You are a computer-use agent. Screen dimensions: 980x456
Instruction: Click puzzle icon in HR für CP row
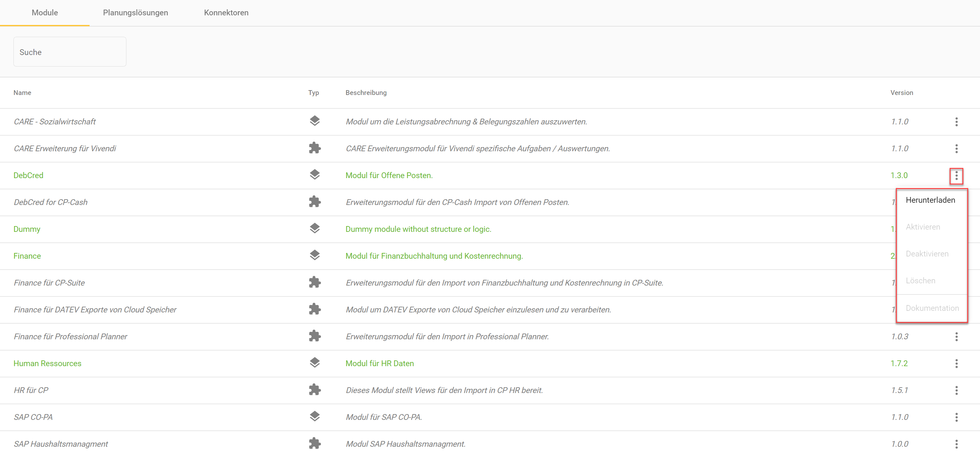coord(314,389)
